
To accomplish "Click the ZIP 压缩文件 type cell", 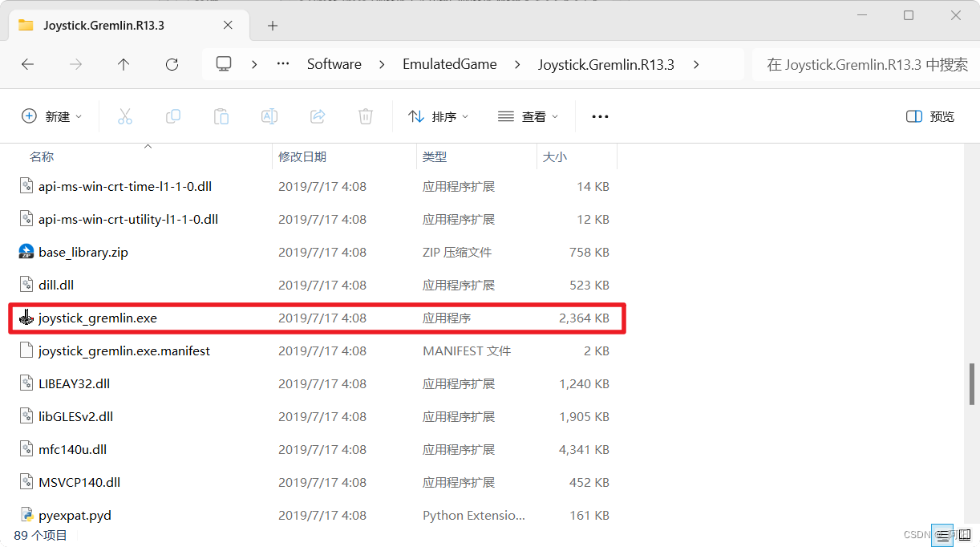I will 457,252.
